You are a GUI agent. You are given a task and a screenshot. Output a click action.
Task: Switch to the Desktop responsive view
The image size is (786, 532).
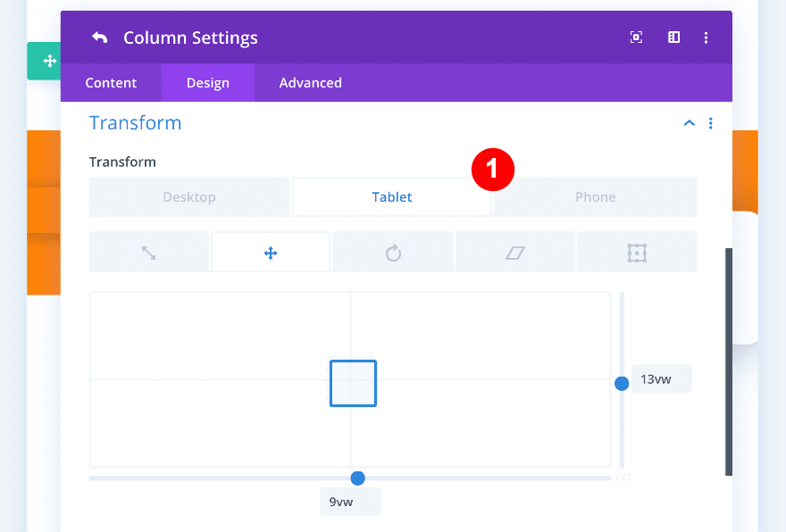pyautogui.click(x=189, y=196)
